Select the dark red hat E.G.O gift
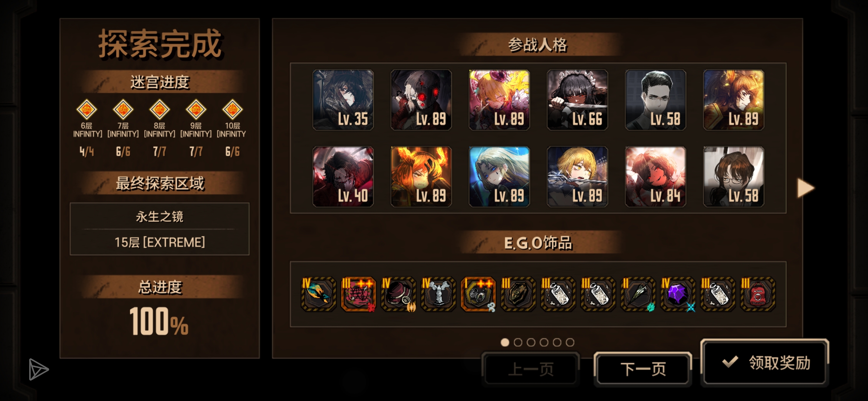 pos(398,294)
